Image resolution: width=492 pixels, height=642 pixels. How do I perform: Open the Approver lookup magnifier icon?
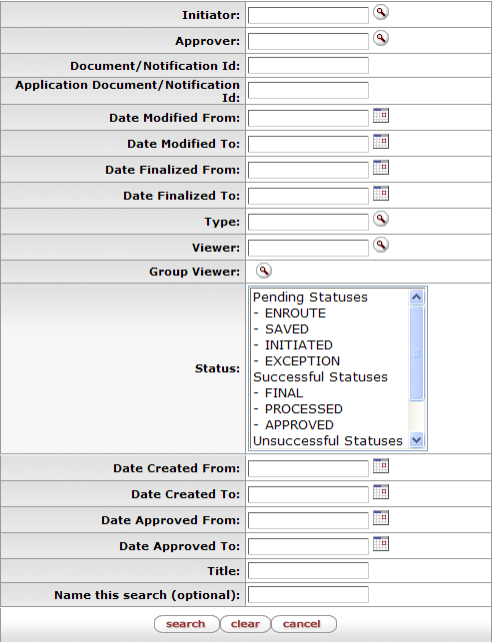(381, 38)
